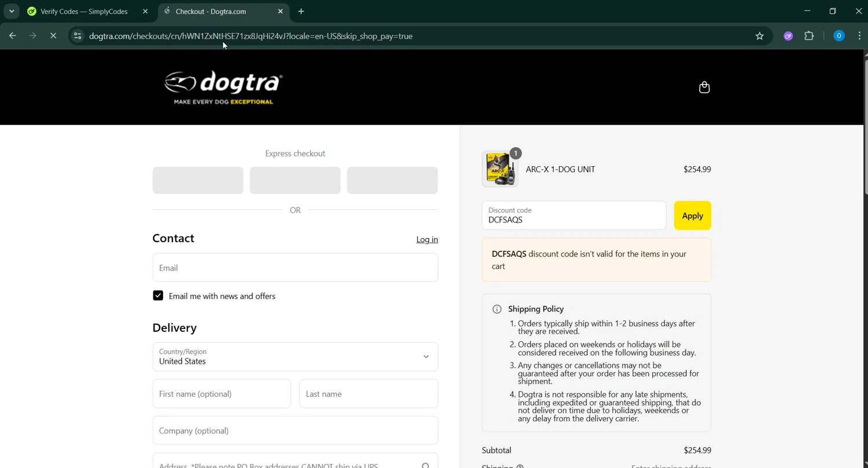The height and width of the screenshot is (468, 868).
Task: Click the Delivery section heading
Action: pyautogui.click(x=175, y=327)
